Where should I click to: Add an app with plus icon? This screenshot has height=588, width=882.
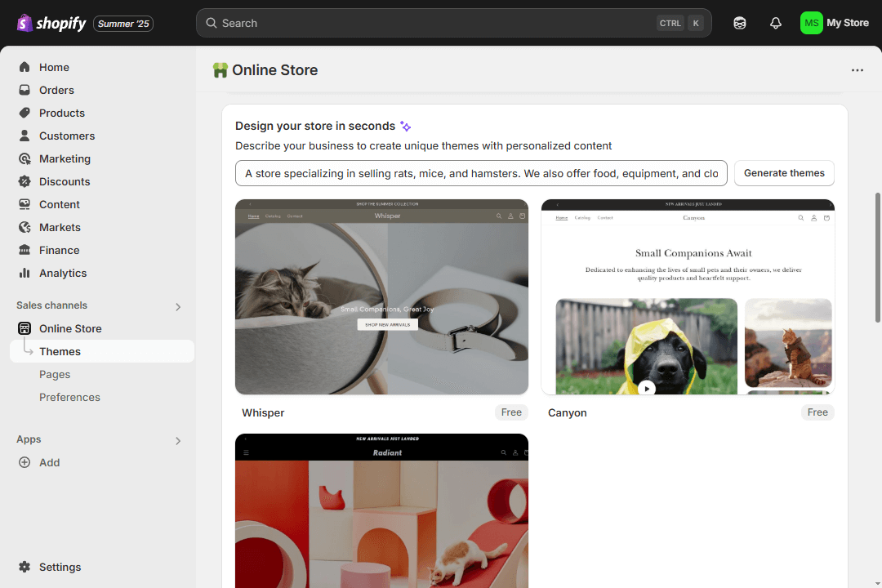[x=24, y=462]
